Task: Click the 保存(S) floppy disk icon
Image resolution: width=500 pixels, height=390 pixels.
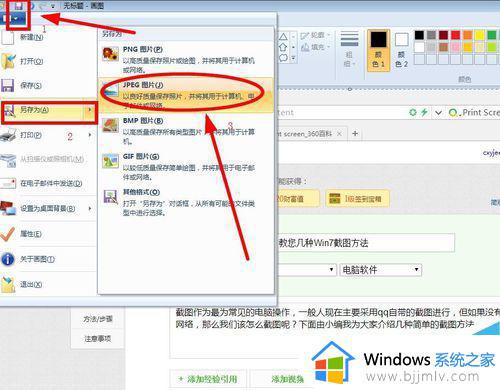Action: point(7,85)
